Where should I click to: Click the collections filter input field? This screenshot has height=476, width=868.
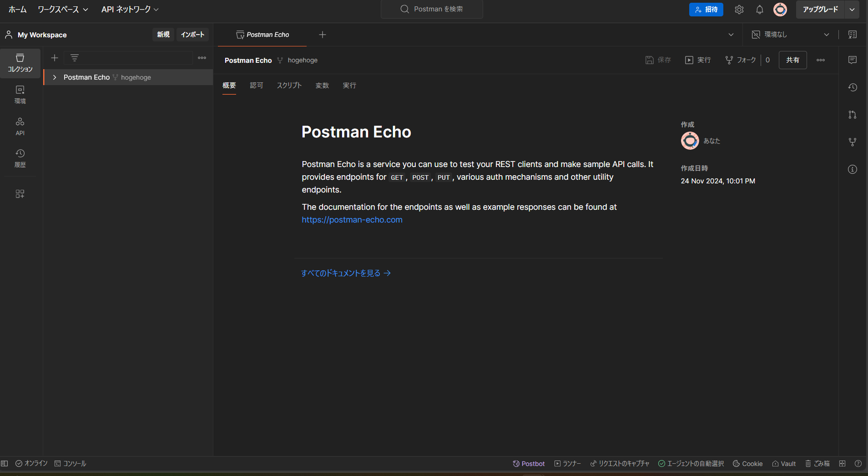tap(128, 58)
